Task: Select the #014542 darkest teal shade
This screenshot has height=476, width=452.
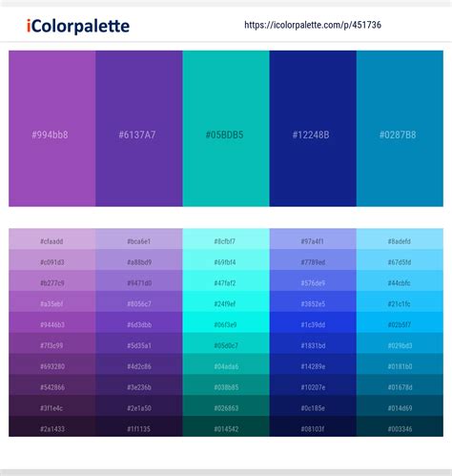Action: [226, 426]
